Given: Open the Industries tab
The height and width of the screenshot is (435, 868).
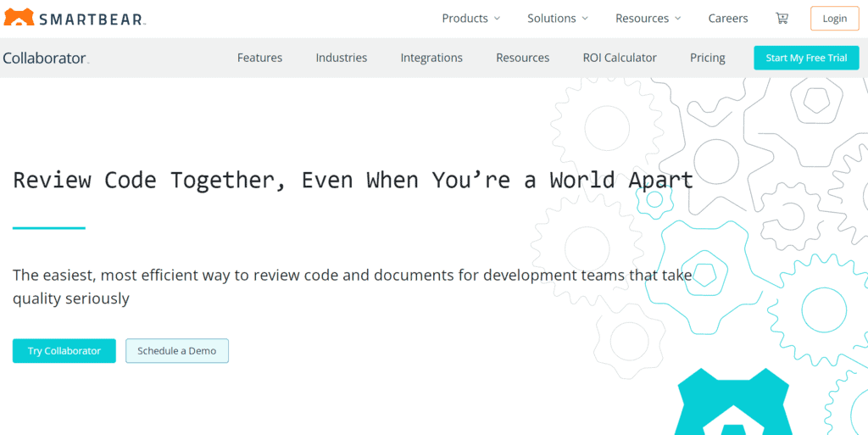Looking at the screenshot, I should [x=341, y=58].
